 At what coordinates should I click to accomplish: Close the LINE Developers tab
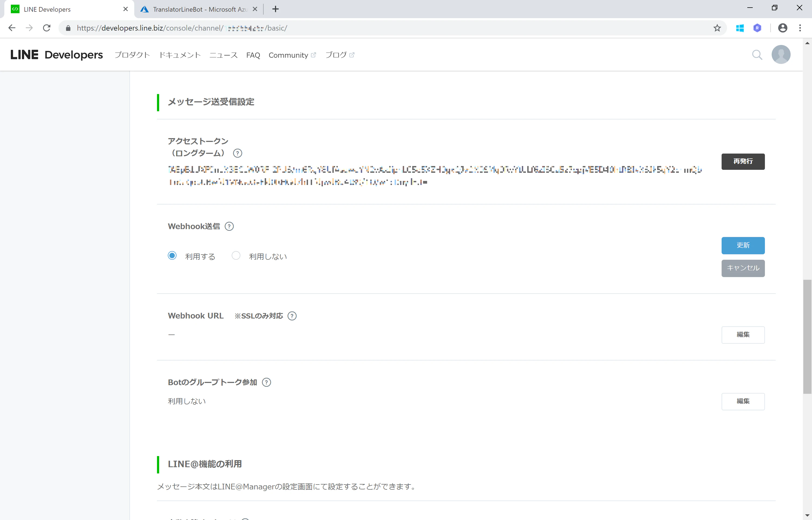click(126, 9)
